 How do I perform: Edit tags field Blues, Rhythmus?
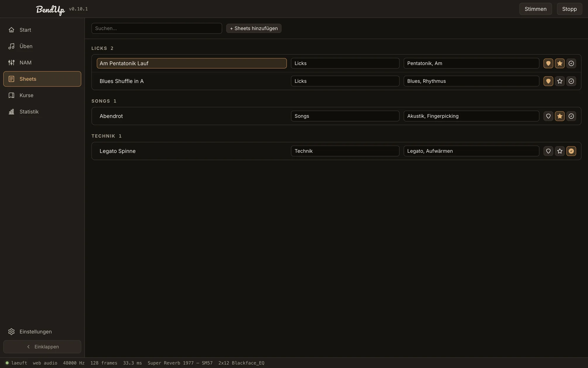pyautogui.click(x=471, y=81)
